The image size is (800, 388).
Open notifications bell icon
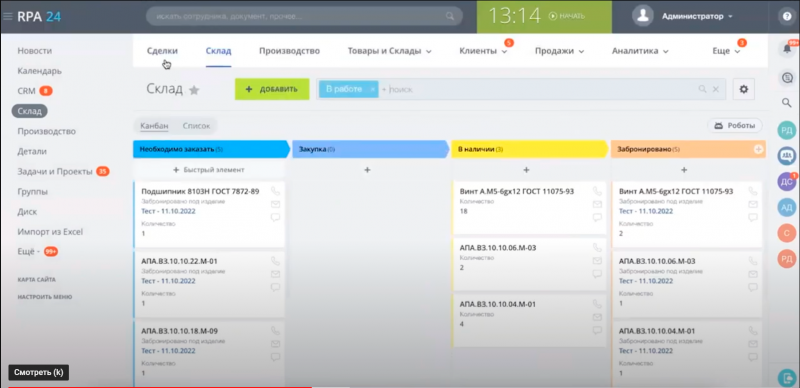pos(787,49)
